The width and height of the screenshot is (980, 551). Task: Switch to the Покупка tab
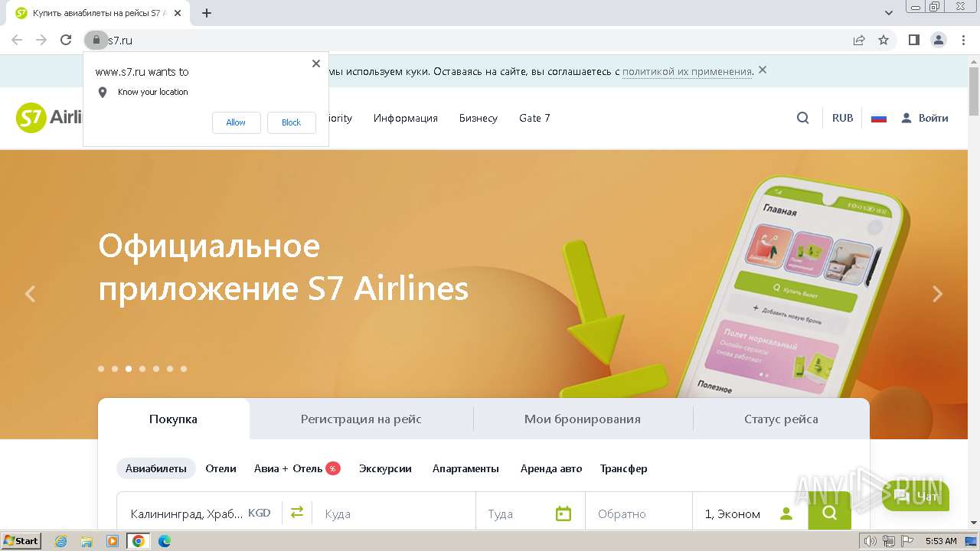coord(174,419)
